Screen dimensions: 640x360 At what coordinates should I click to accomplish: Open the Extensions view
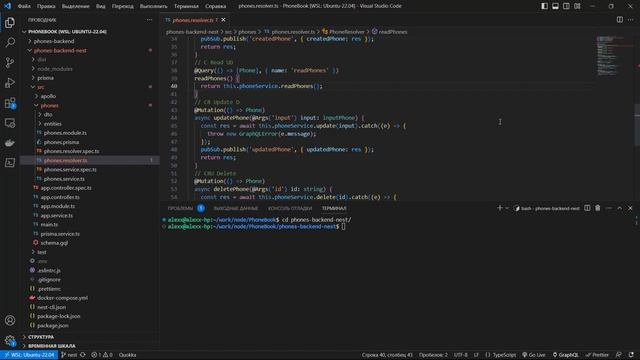pos(10,103)
